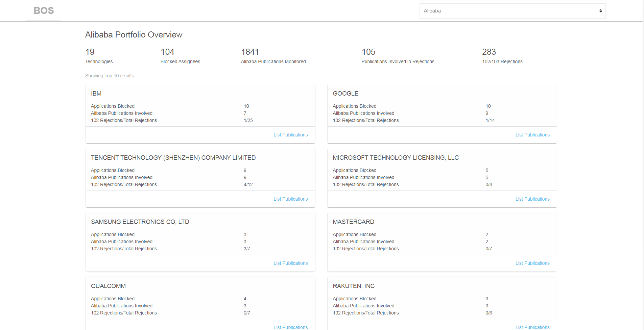Click Tencent's 4/12 rejections value
The image size is (644, 330).
(x=248, y=184)
